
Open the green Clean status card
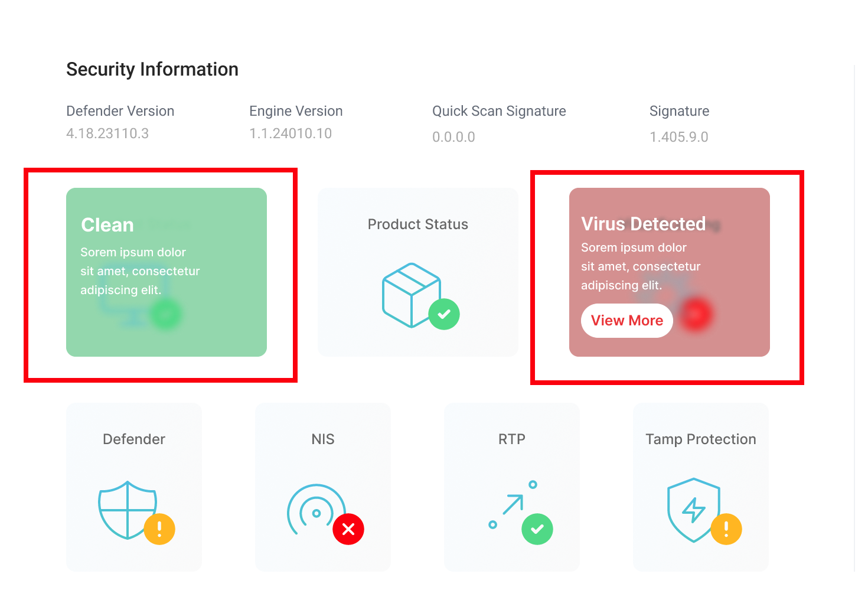point(167,272)
